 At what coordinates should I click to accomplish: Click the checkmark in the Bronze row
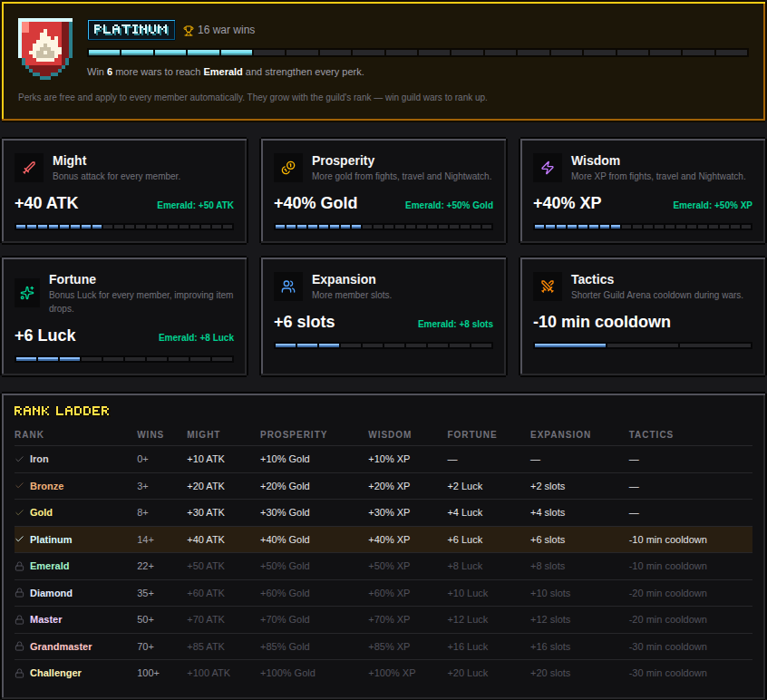[20, 486]
